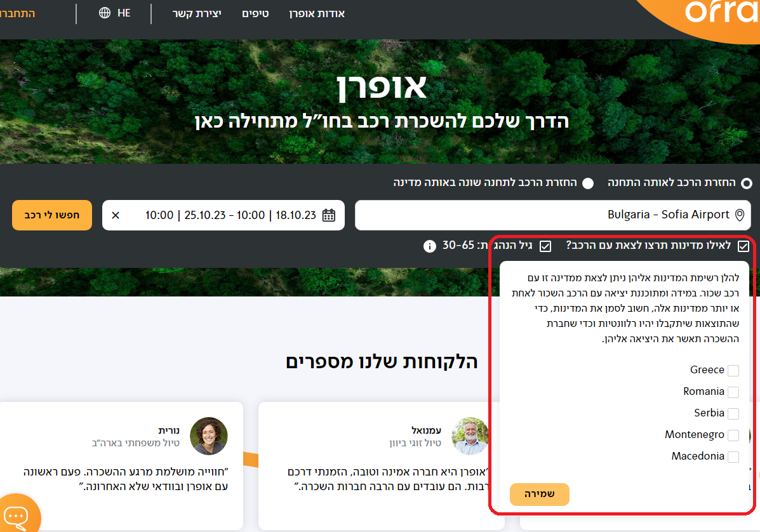Toggle driver age 30-65 checkbox
The width and height of the screenshot is (760, 532).
(545, 246)
